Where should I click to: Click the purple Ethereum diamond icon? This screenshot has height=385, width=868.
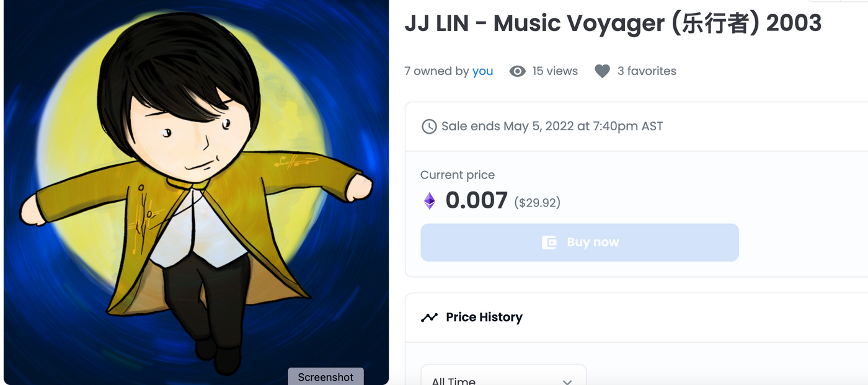click(x=429, y=200)
